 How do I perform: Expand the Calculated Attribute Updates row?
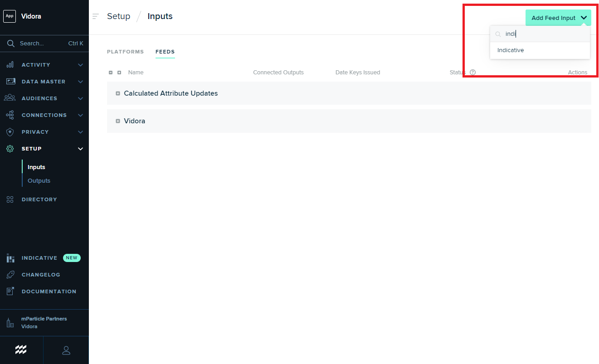click(118, 93)
